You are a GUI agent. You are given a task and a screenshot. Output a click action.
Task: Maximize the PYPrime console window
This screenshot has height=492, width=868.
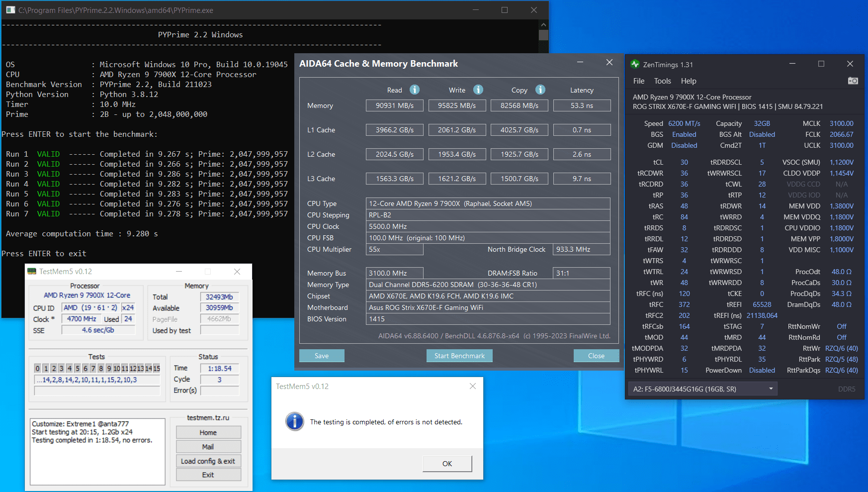pyautogui.click(x=505, y=10)
